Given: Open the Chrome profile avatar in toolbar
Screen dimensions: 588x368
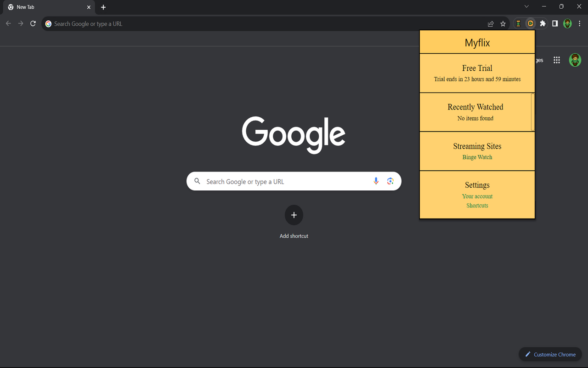Looking at the screenshot, I should coord(568,23).
